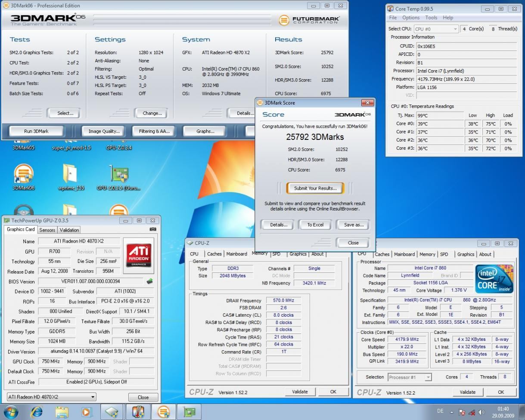Show hidden tray icons arrow
Image resolution: width=525 pixels, height=420 pixels.
coord(452,412)
